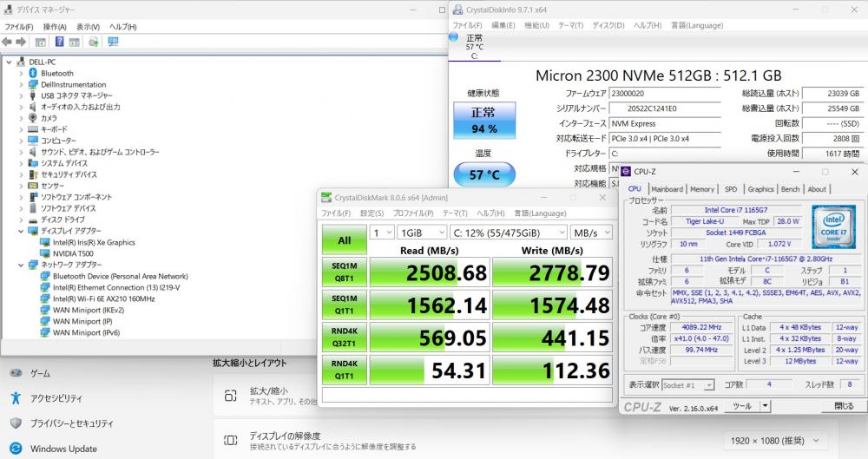Open プロファイル(P) menu in CrystalDiskMark
This screenshot has height=459, width=868.
coord(413,213)
